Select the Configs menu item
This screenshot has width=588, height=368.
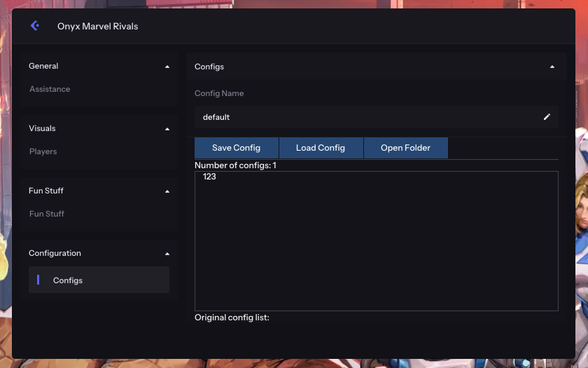pyautogui.click(x=99, y=280)
